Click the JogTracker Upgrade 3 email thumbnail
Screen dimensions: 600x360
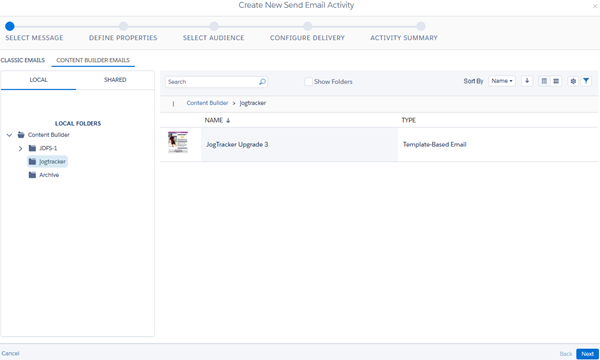click(178, 142)
